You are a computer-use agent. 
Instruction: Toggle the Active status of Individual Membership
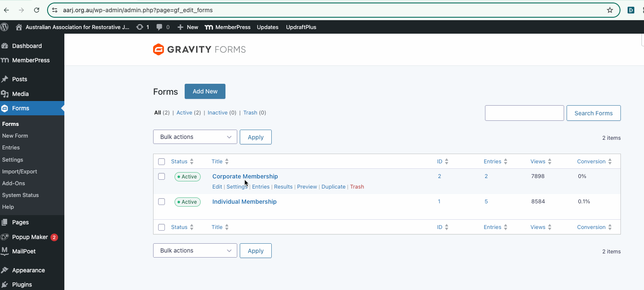point(188,202)
